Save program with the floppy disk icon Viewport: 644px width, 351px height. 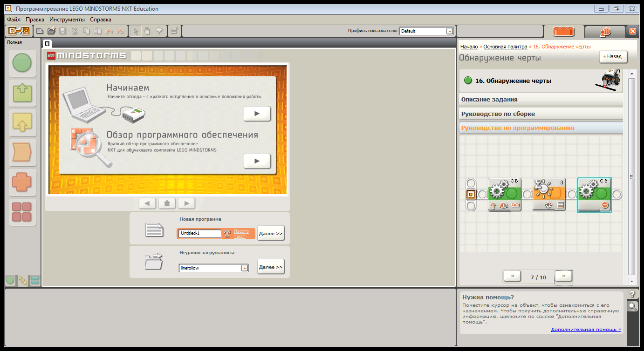tap(62, 31)
